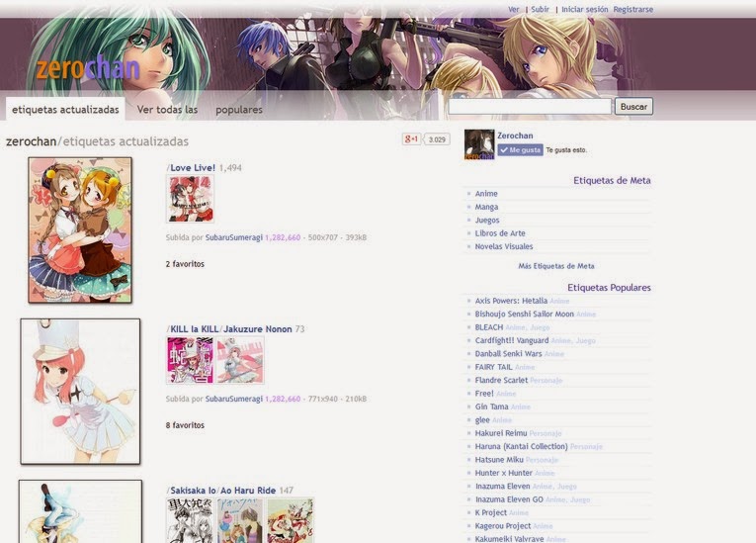The image size is (756, 543).
Task: Open the Juegos meta tag
Action: [x=487, y=221]
